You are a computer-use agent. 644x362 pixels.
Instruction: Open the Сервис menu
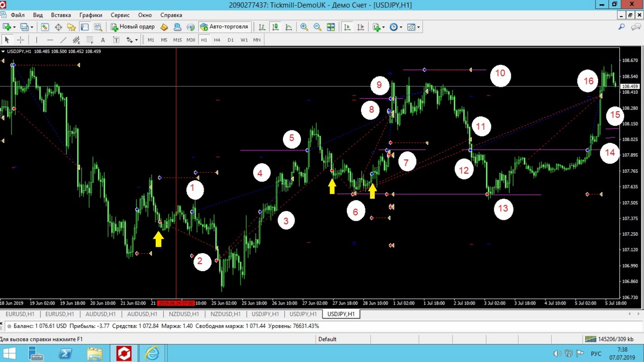(120, 15)
